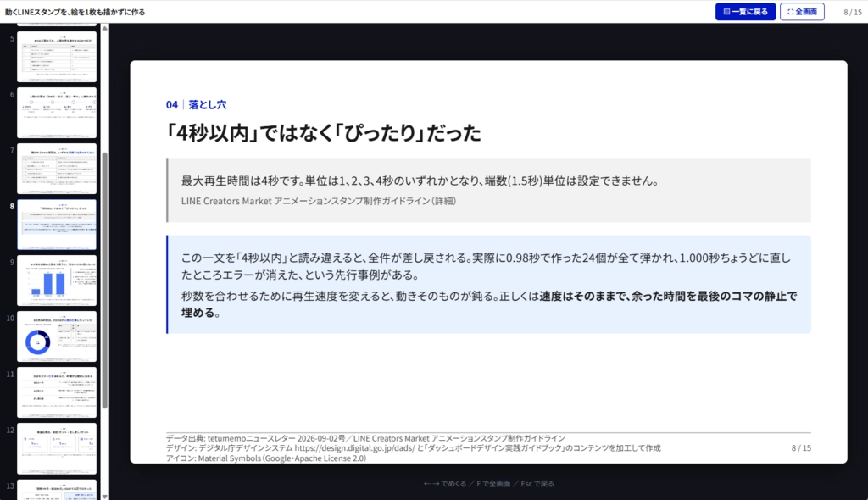Image resolution: width=868 pixels, height=500 pixels.
Task: Click the thumbnail panel scrollbar thumb
Action: click(x=104, y=281)
